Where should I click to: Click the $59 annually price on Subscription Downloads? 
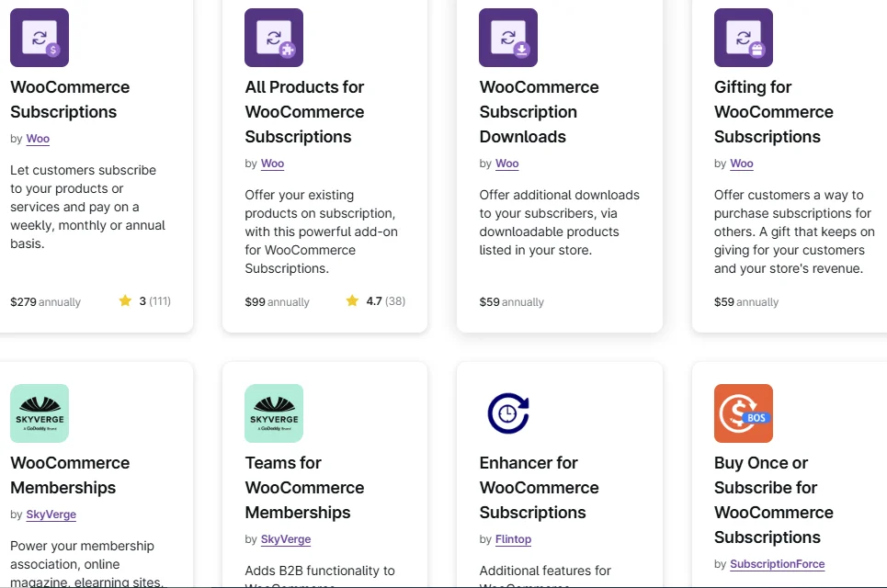pyautogui.click(x=511, y=302)
